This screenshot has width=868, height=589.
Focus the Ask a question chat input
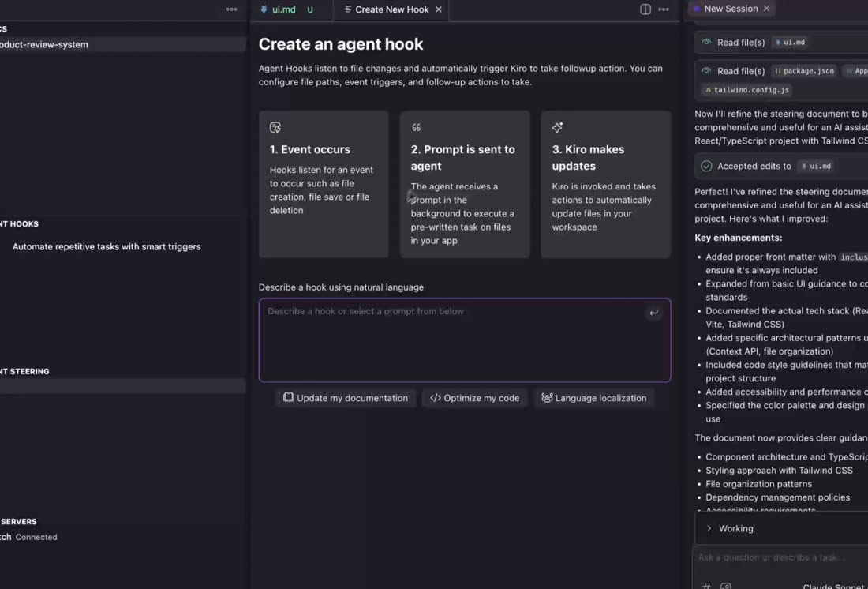pyautogui.click(x=780, y=557)
